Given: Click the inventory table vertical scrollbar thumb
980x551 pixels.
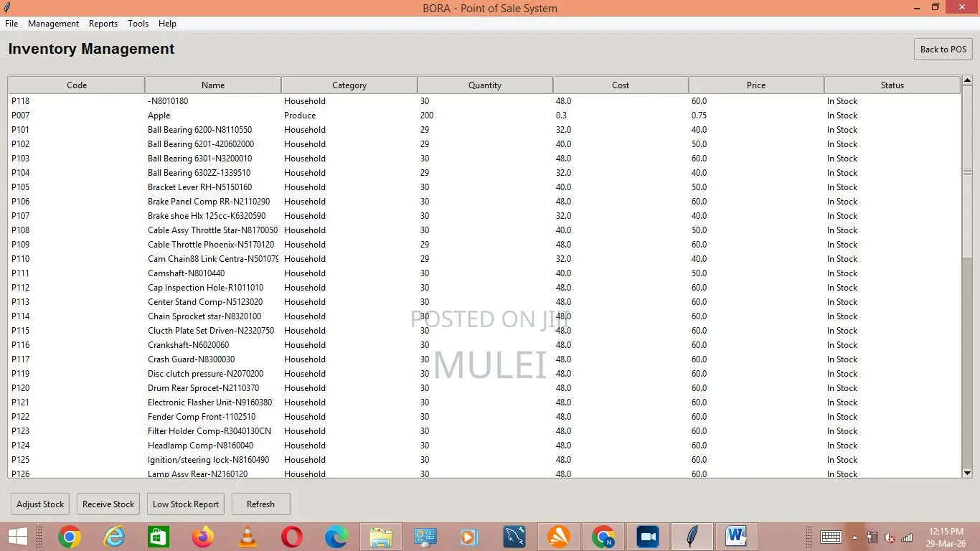Looking at the screenshot, I should [x=967, y=172].
